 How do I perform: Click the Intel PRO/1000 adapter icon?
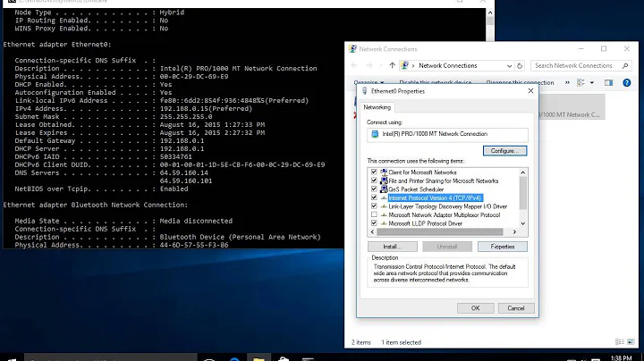(x=374, y=134)
